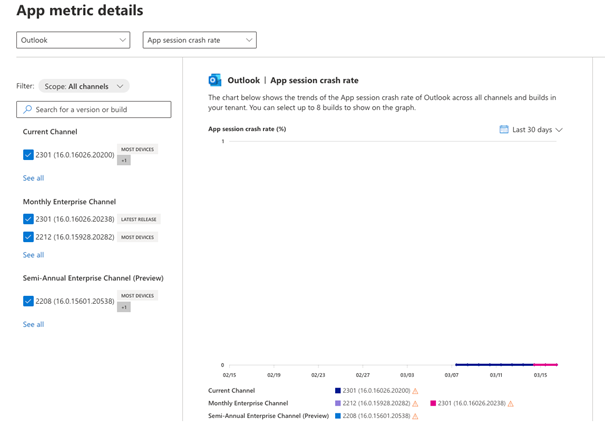605x429 pixels.
Task: Click the dark blue 2301 legend color swatch
Action: tap(338, 391)
